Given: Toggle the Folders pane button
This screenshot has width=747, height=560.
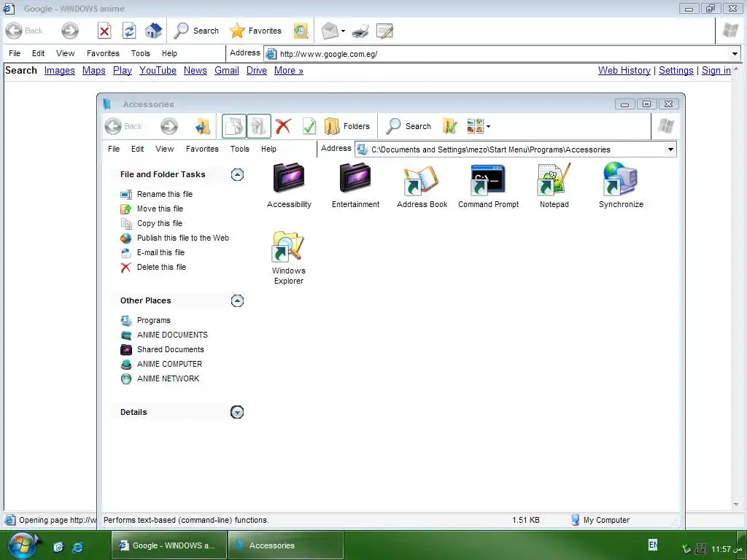Looking at the screenshot, I should click(x=347, y=126).
